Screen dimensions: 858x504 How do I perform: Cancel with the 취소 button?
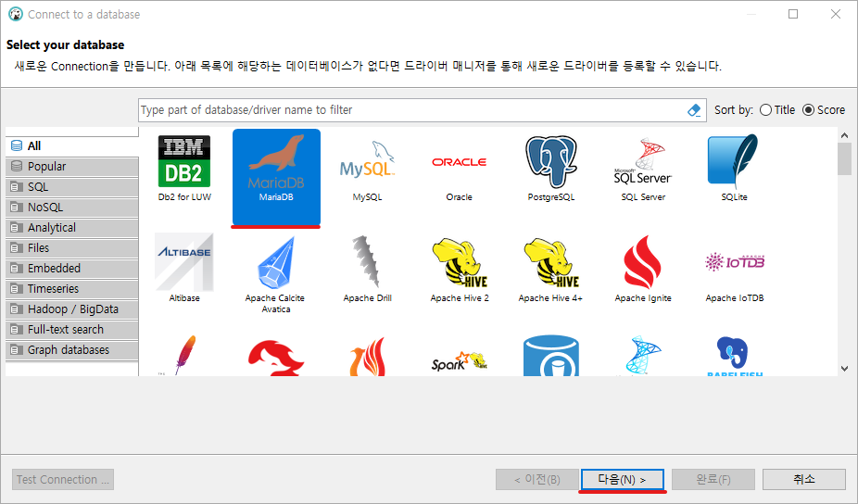point(804,479)
